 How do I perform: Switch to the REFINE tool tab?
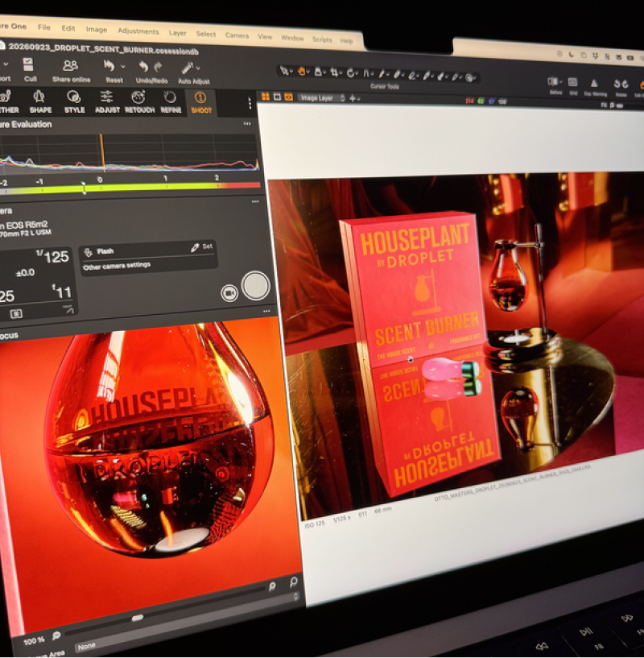click(x=171, y=103)
